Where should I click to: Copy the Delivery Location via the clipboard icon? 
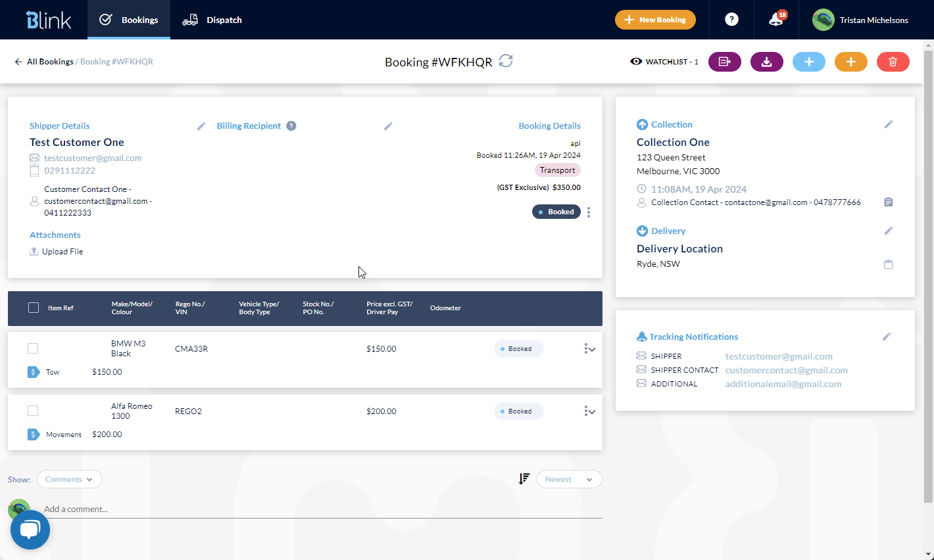pos(888,264)
